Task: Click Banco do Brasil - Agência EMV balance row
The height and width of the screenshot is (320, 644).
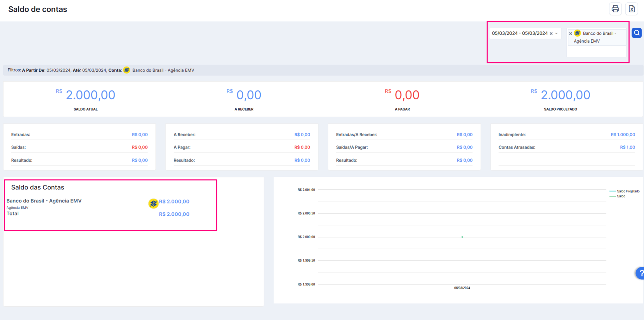Action: tap(98, 203)
